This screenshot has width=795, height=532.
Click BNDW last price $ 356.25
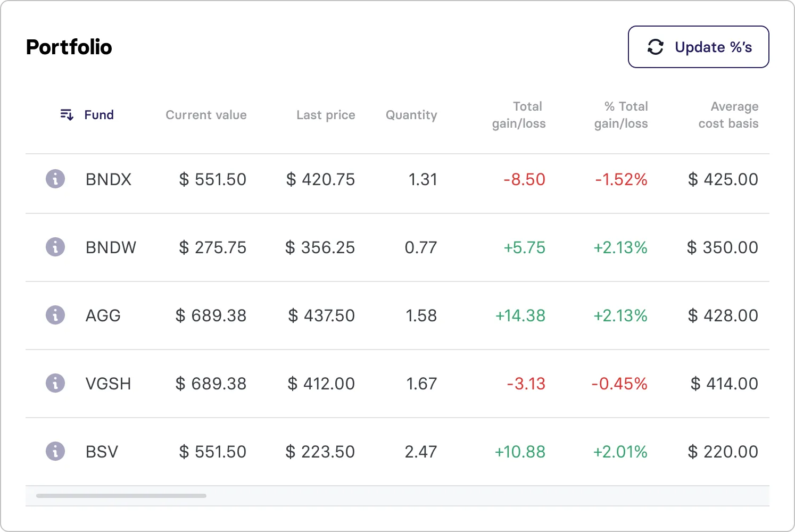click(x=320, y=247)
